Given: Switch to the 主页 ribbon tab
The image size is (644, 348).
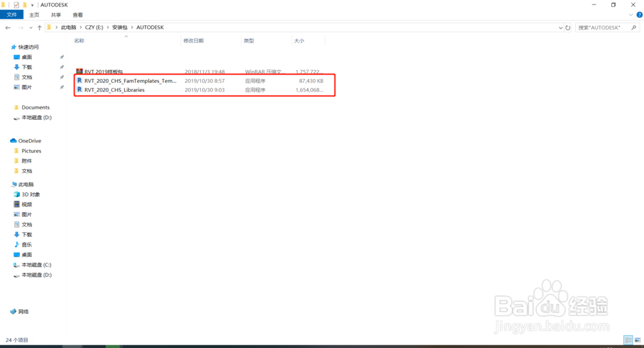Looking at the screenshot, I should tap(34, 15).
